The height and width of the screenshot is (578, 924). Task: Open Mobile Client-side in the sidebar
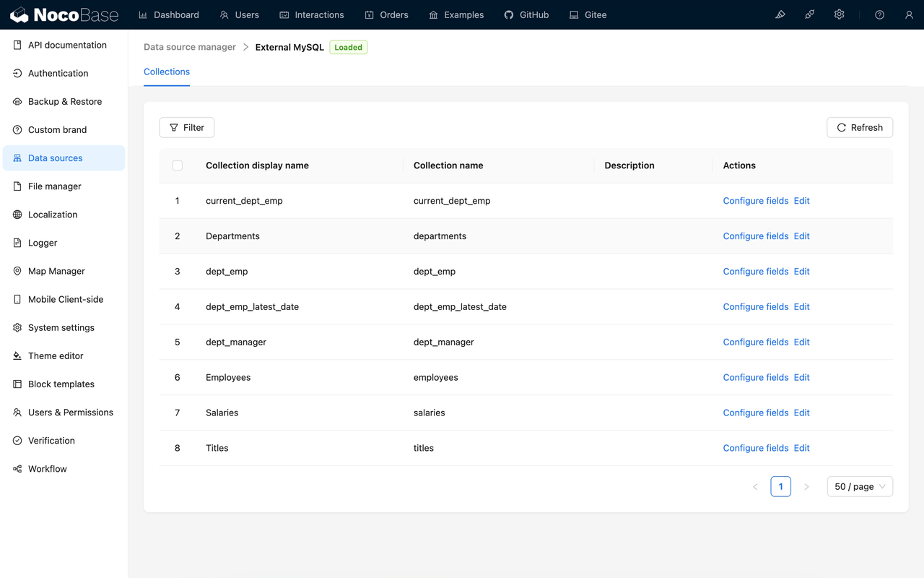64,299
